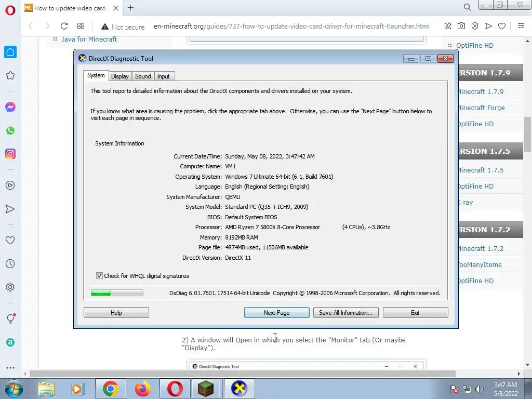Viewport: 532px width, 399px height.
Task: Open Easy Setup sliders icon
Action: [521, 26]
